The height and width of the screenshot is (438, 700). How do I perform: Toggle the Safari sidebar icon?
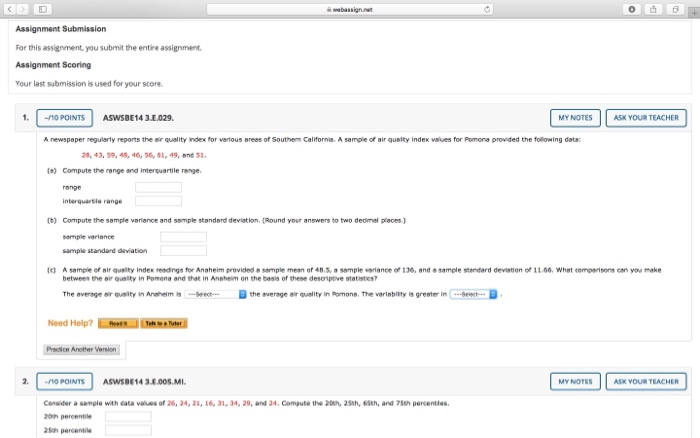tap(43, 9)
